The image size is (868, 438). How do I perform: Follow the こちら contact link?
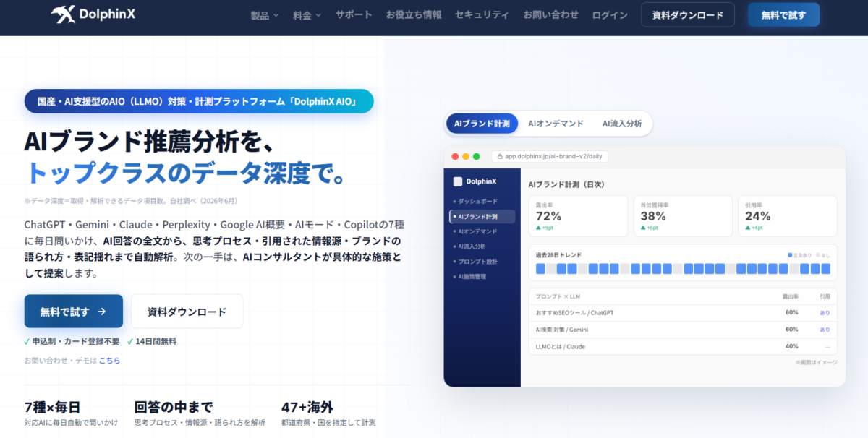[x=109, y=360]
